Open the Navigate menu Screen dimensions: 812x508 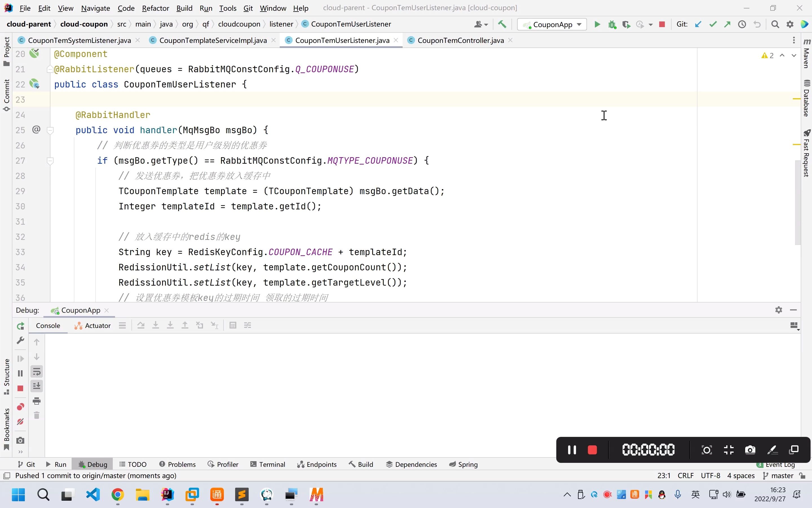click(x=95, y=8)
